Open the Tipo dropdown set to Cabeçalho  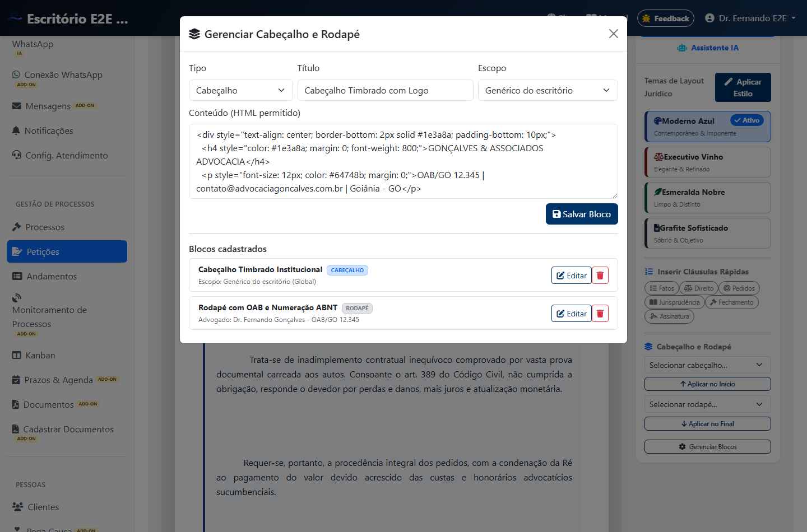241,90
